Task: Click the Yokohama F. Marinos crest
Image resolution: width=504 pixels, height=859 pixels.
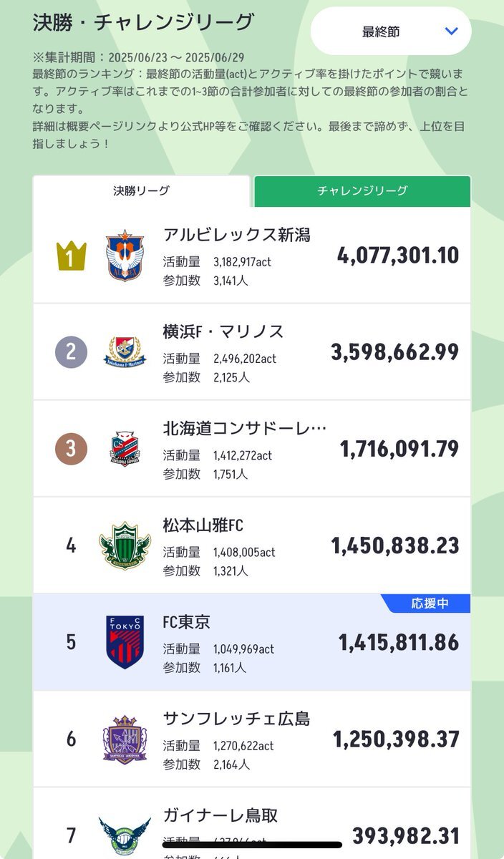Action: [125, 352]
